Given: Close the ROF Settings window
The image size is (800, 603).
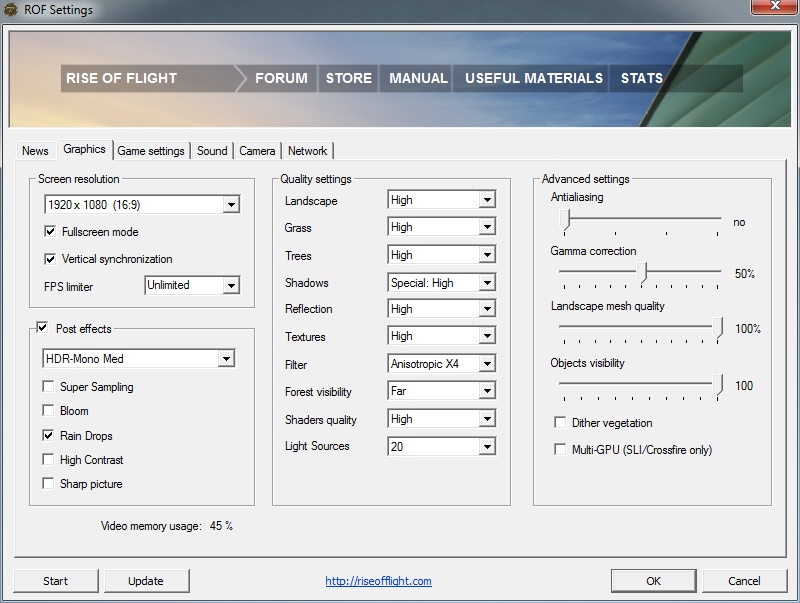Looking at the screenshot, I should click(x=775, y=6).
